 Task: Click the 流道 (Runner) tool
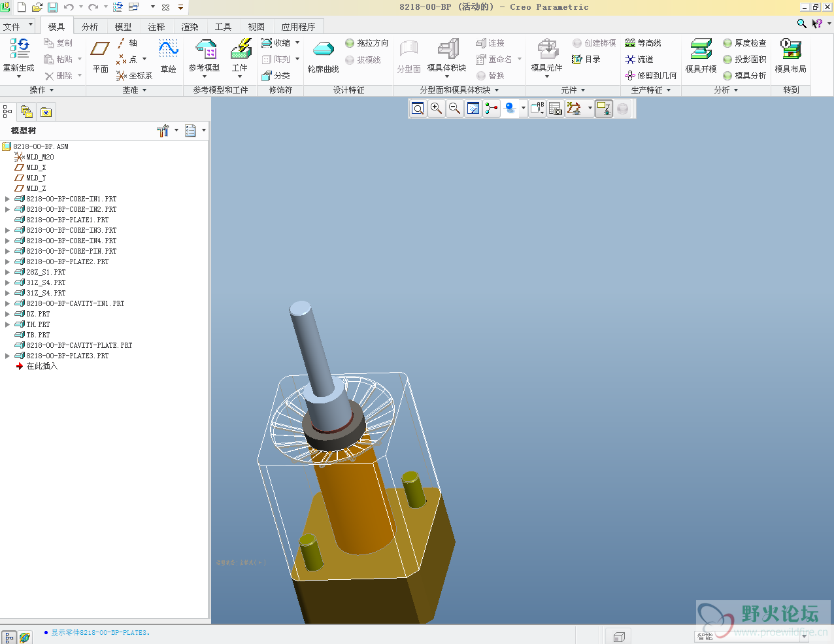(x=639, y=59)
